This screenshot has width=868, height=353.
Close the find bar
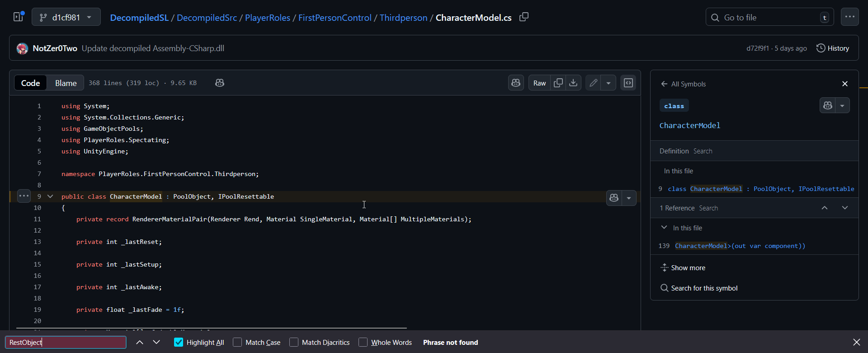point(856,342)
